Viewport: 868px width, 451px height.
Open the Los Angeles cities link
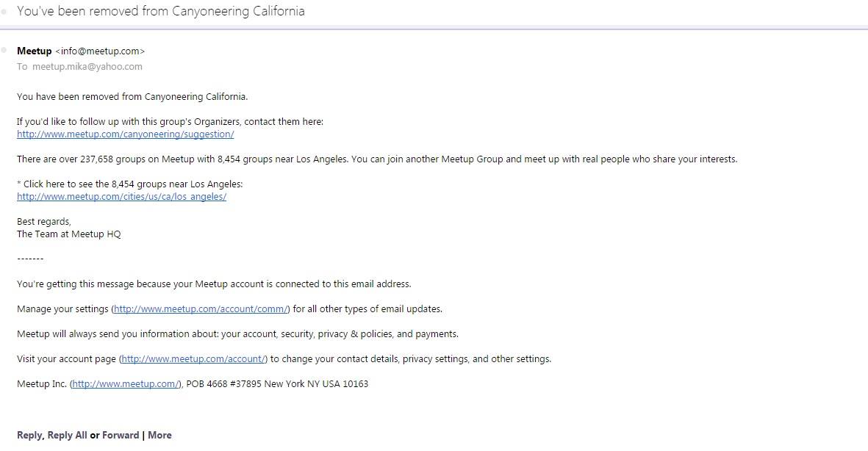coord(121,197)
